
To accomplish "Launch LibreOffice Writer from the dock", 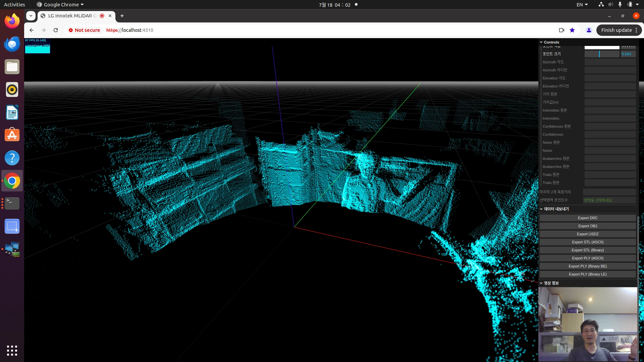I will 12,113.
